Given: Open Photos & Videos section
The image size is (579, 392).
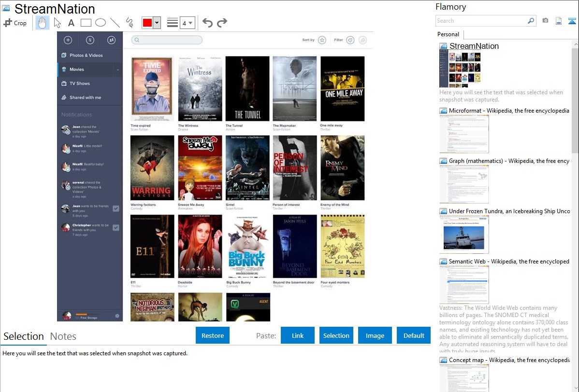Looking at the screenshot, I should click(x=90, y=56).
